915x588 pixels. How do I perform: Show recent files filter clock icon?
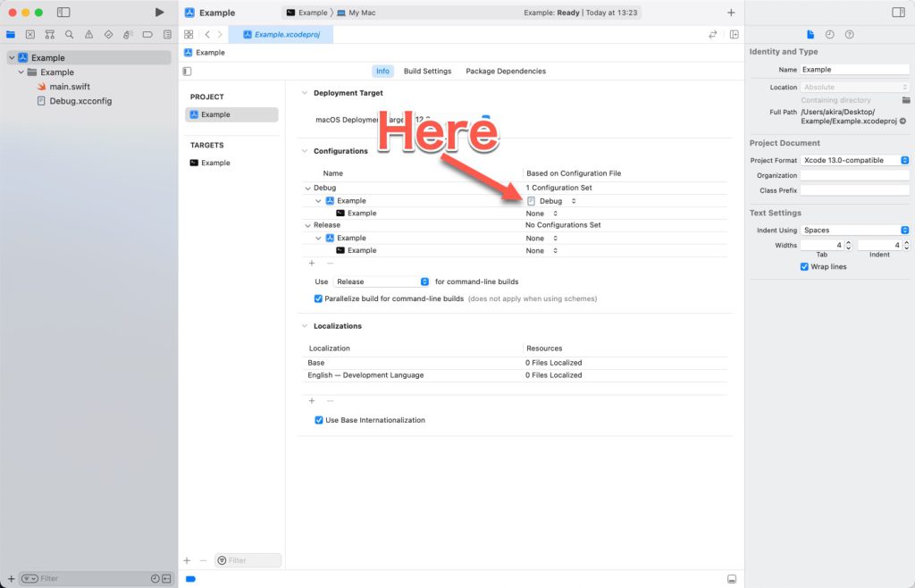(x=155, y=579)
